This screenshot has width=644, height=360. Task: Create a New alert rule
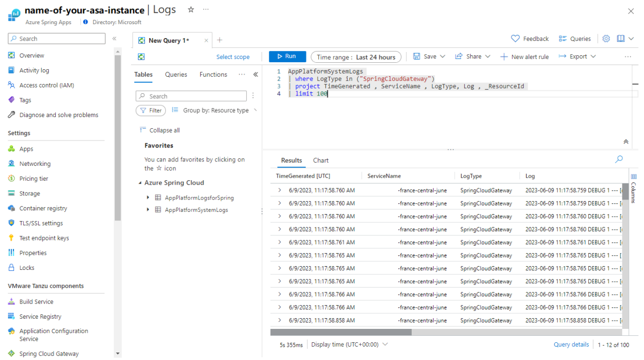[524, 56]
